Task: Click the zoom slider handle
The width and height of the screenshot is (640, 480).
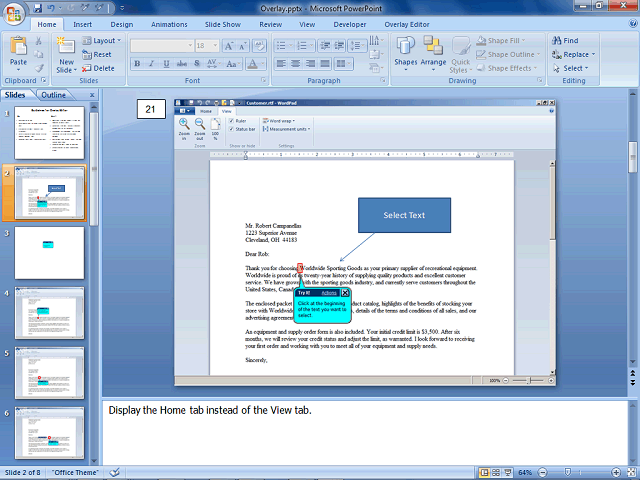Action: pos(568,472)
